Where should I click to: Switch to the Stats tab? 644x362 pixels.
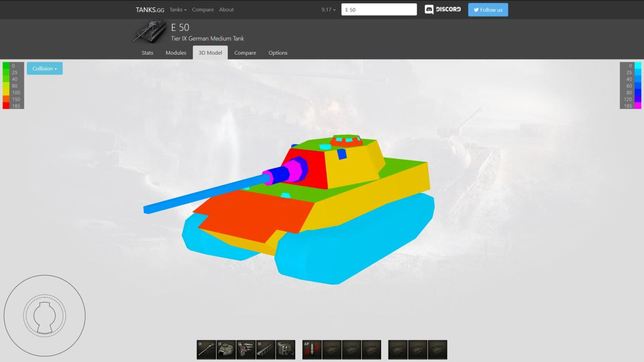point(147,53)
